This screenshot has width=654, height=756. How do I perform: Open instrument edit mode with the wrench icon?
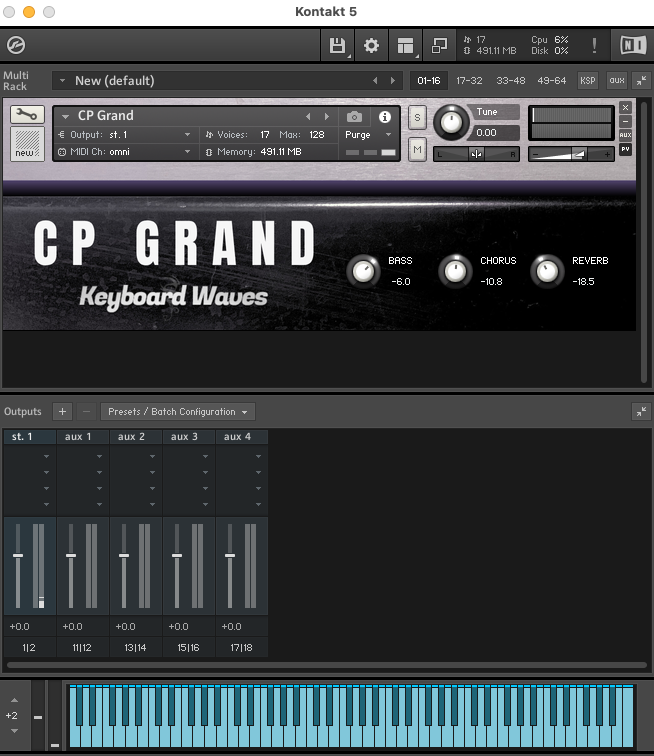point(27,115)
